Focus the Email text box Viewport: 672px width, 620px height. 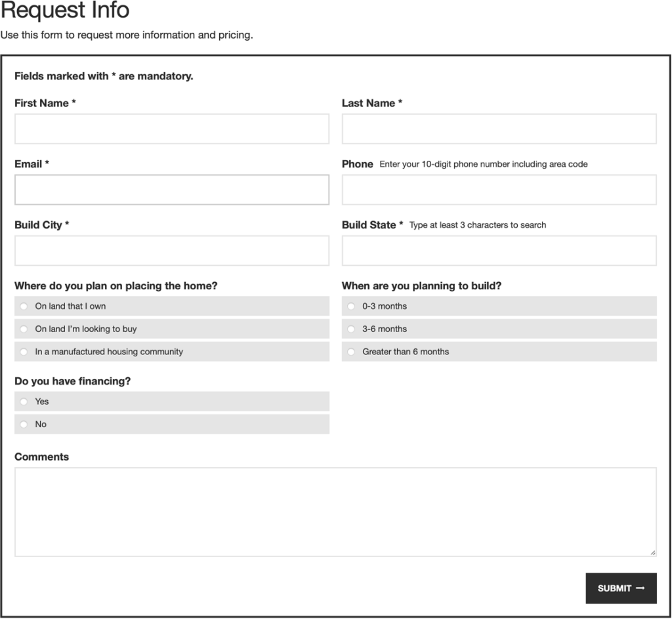(172, 190)
